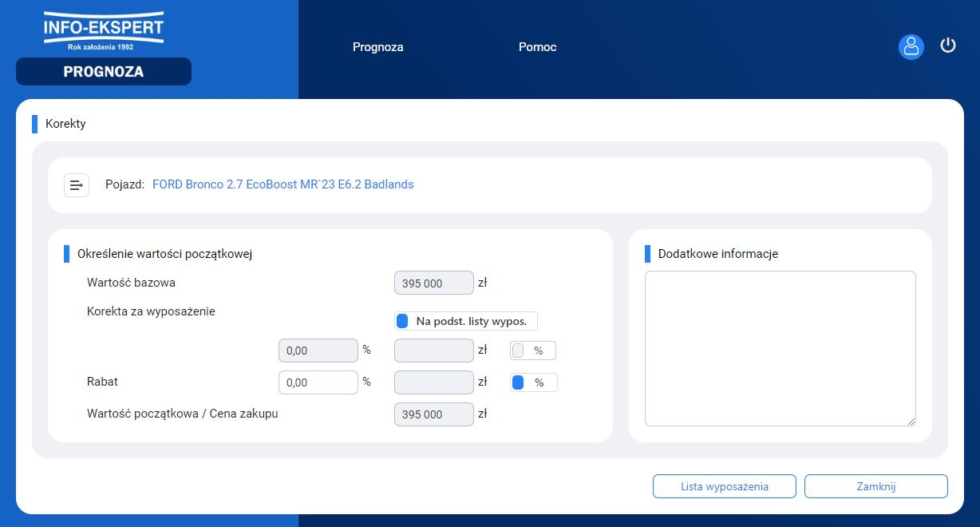Open the vehicle list menu icon
Screen dimensions: 980x527
coord(77,184)
